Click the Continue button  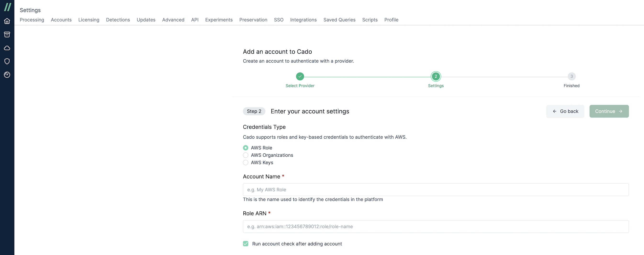coord(609,111)
